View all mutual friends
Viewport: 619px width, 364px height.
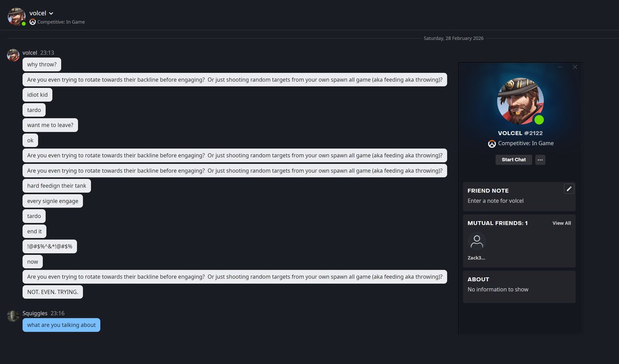(x=562, y=223)
